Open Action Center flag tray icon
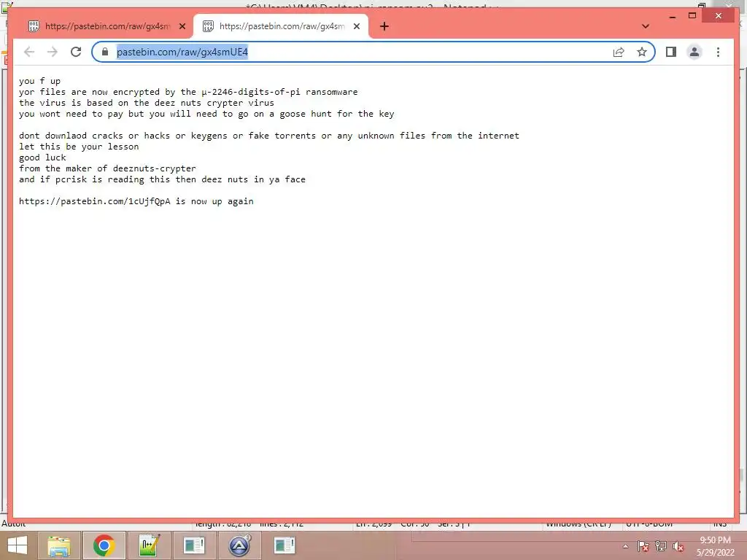The height and width of the screenshot is (560, 747). (643, 546)
